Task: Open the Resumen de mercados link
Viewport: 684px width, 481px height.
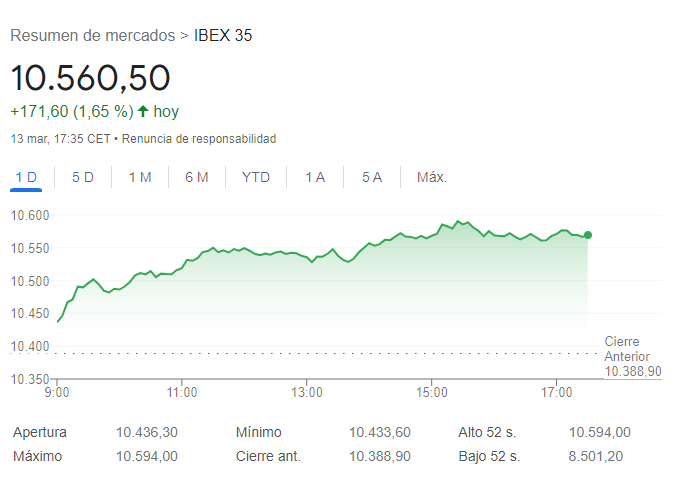Action: point(92,36)
